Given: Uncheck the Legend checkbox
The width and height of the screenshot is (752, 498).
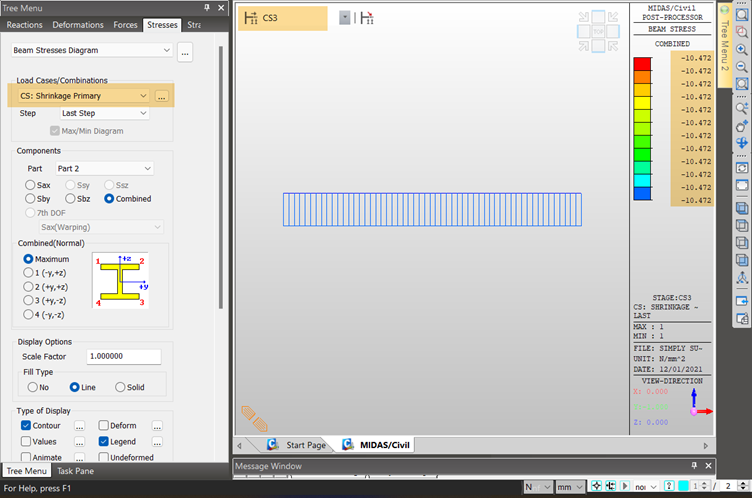Looking at the screenshot, I should tap(104, 441).
